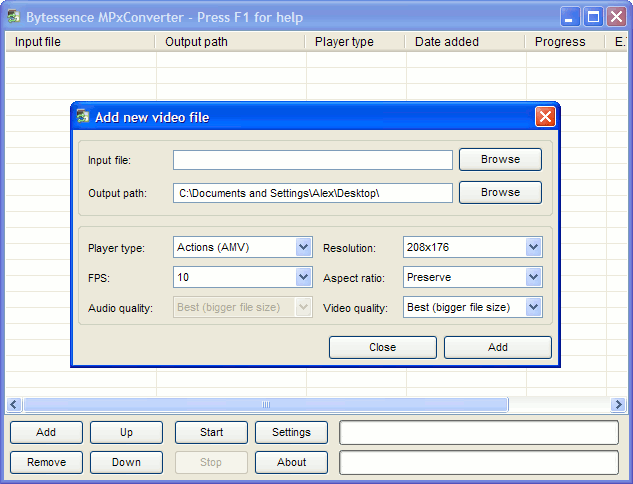The image size is (633, 484).
Task: Click the Resolution label text
Action: click(x=349, y=248)
